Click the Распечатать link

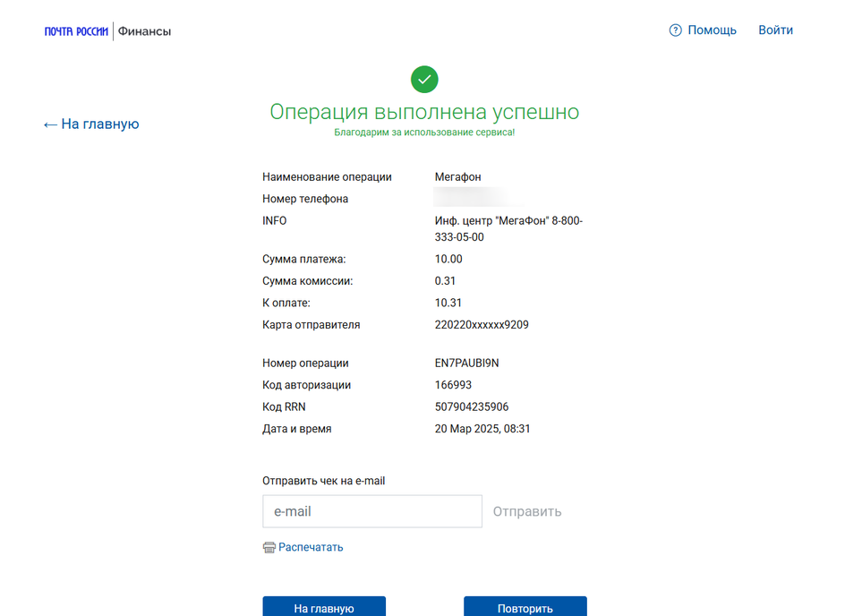click(311, 547)
